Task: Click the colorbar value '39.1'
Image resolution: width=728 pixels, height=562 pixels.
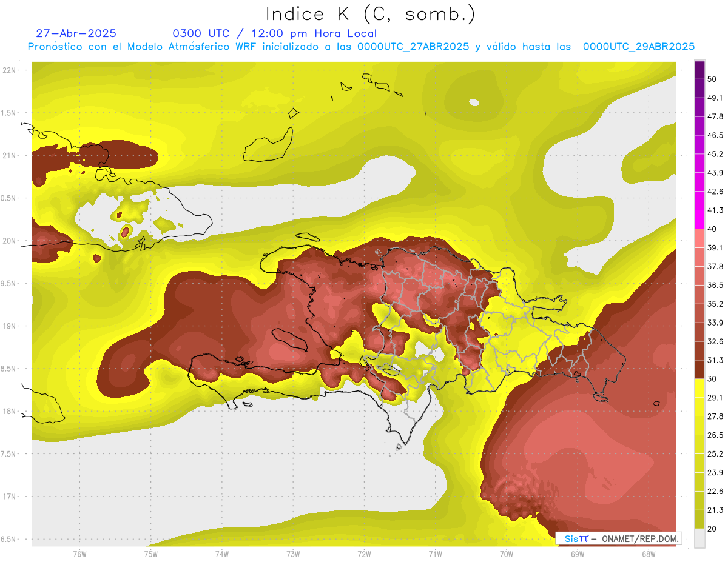Action: (715, 248)
